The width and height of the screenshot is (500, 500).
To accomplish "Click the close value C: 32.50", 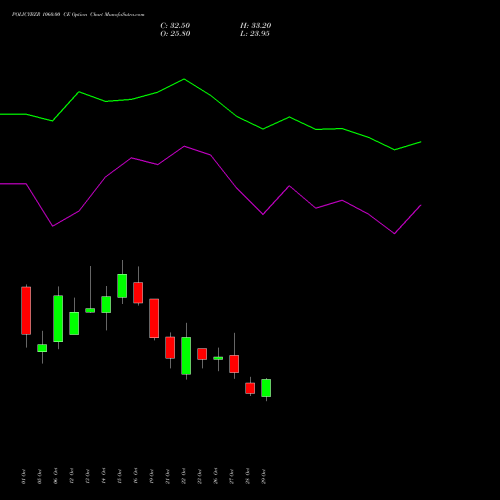I will point(175,26).
